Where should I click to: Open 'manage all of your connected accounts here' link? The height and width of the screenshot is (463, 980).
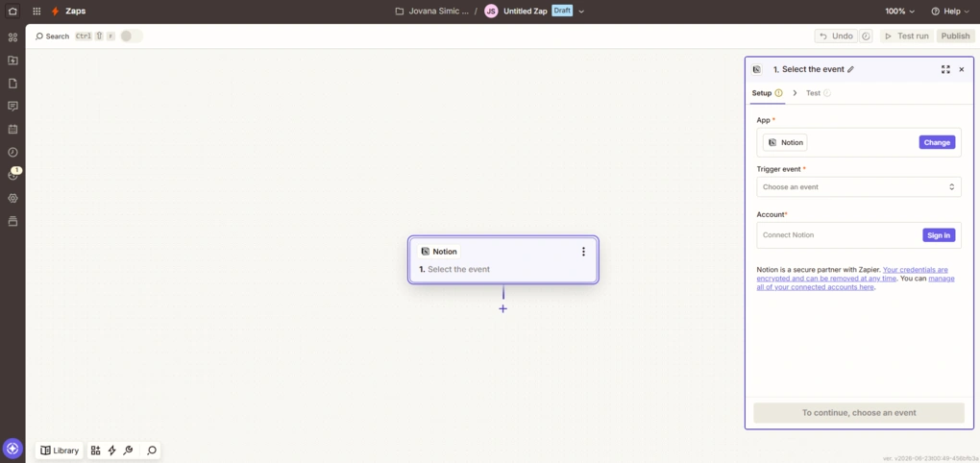(856, 283)
